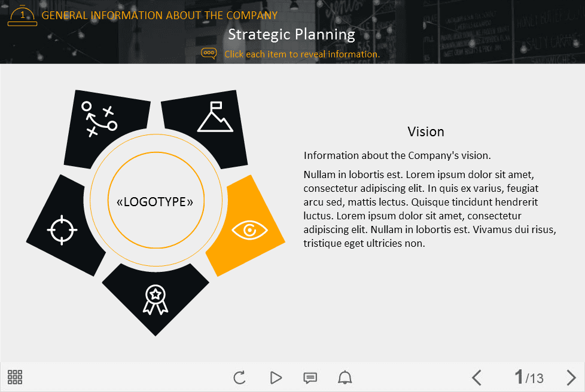The image size is (585, 392).
Task: Click the numbered service bell icon in header
Action: pos(22,16)
